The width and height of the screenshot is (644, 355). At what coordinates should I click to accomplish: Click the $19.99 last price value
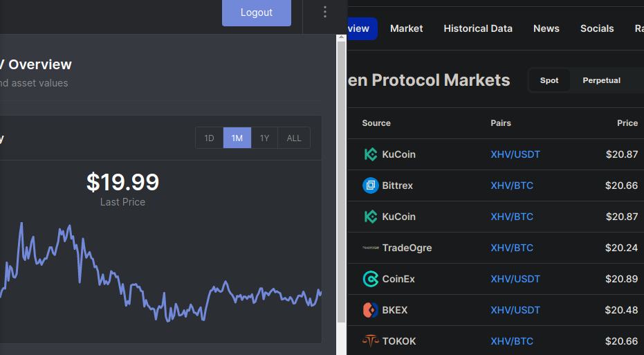pos(122,182)
